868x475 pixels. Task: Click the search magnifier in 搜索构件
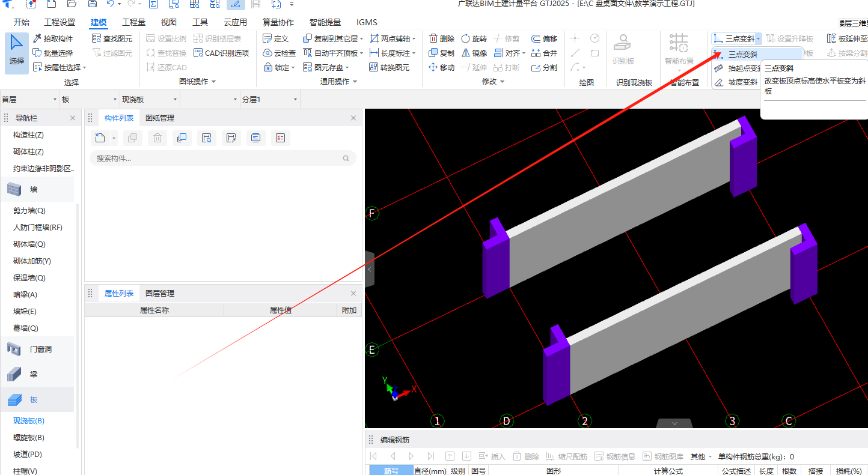point(346,159)
